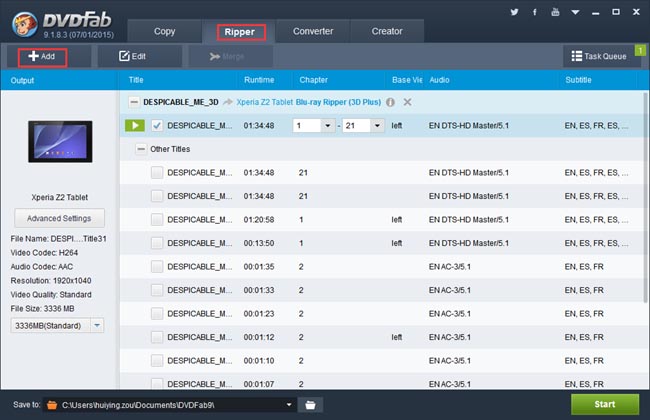Check the 00:13:50 title checkbox
650x420 pixels.
[157, 243]
